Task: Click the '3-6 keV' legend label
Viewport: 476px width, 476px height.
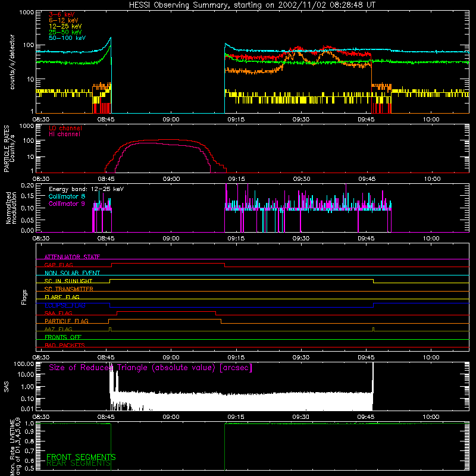Action: click(62, 14)
